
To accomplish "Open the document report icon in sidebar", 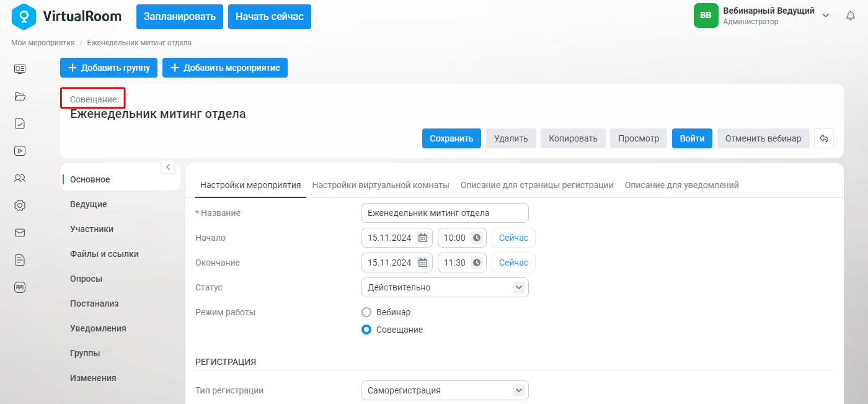I will [20, 260].
